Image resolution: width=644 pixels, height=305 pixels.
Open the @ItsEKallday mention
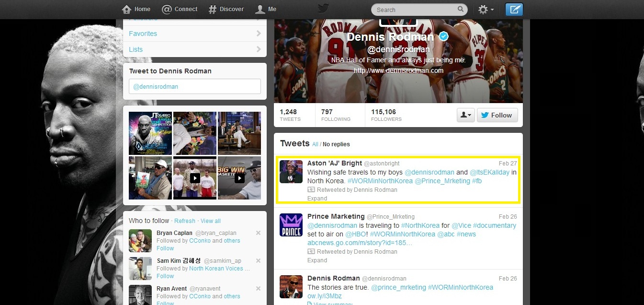point(489,172)
